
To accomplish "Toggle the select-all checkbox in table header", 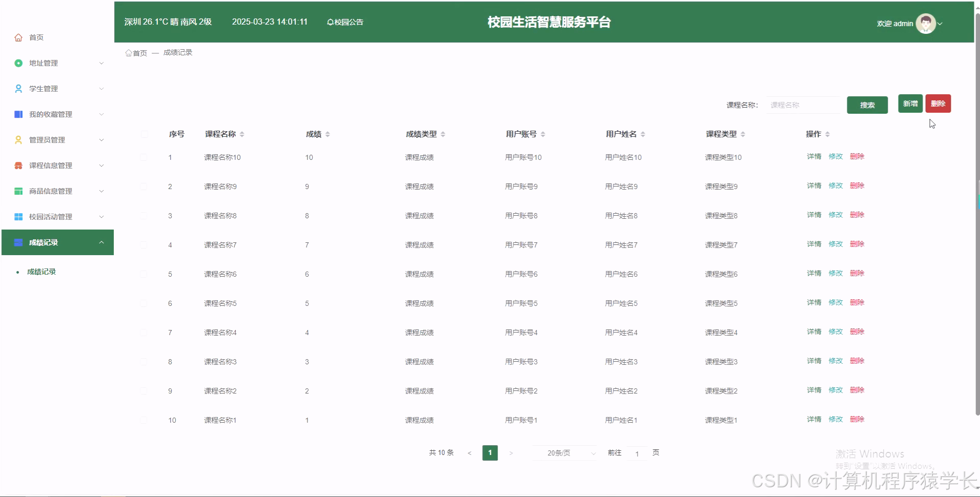I will click(x=145, y=134).
